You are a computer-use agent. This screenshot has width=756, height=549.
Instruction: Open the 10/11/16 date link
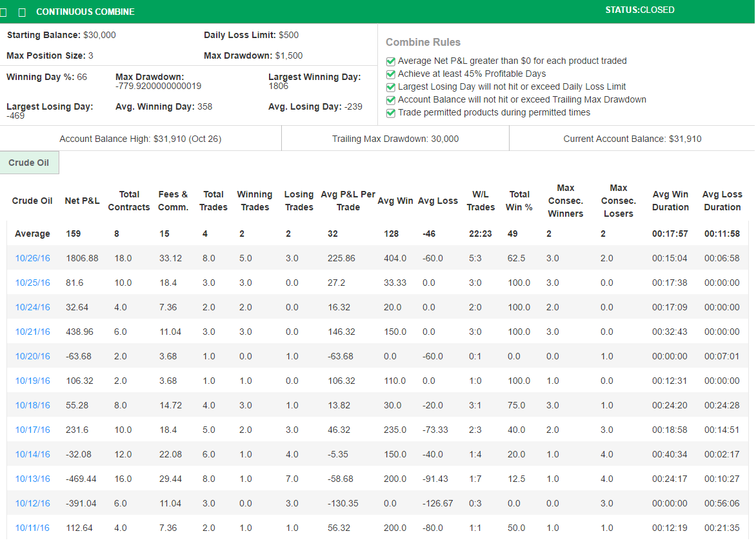[32, 528]
